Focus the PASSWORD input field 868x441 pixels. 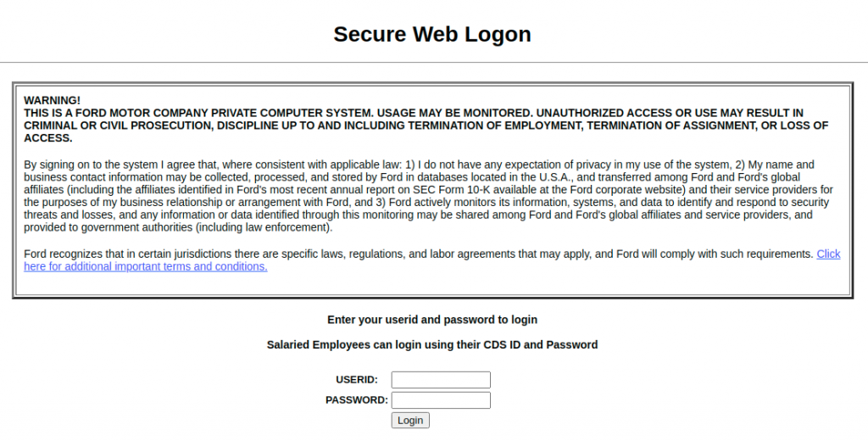[x=441, y=400]
